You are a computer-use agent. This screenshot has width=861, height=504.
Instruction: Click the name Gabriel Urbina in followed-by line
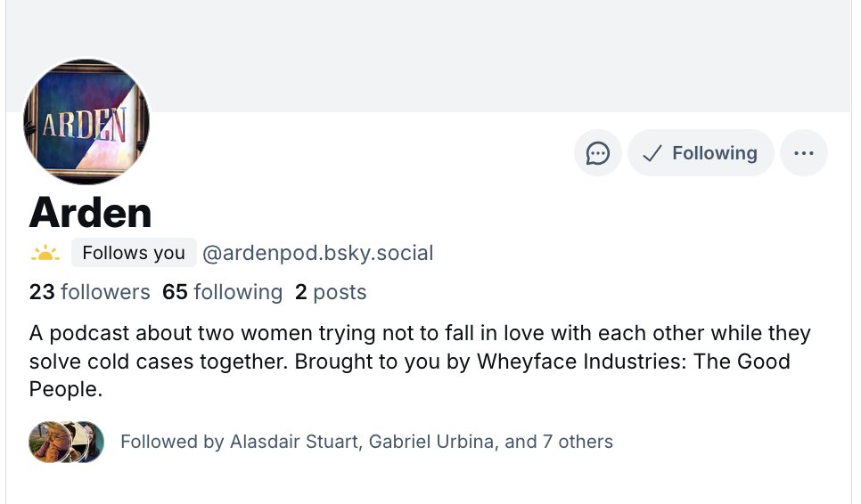[431, 442]
